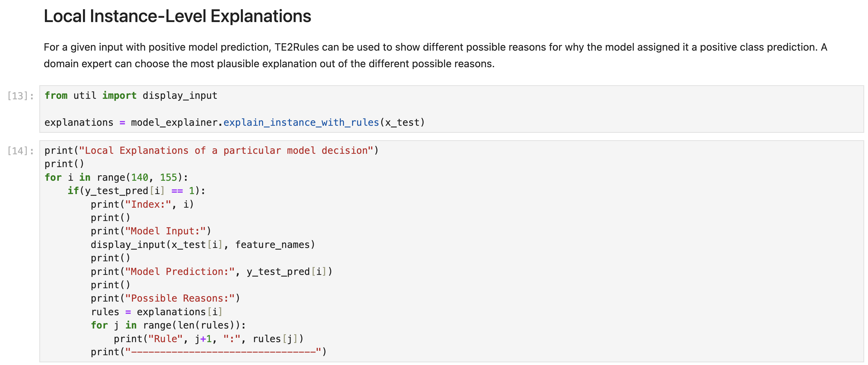
Task: Click the "from util import display_input" line
Action: click(131, 96)
